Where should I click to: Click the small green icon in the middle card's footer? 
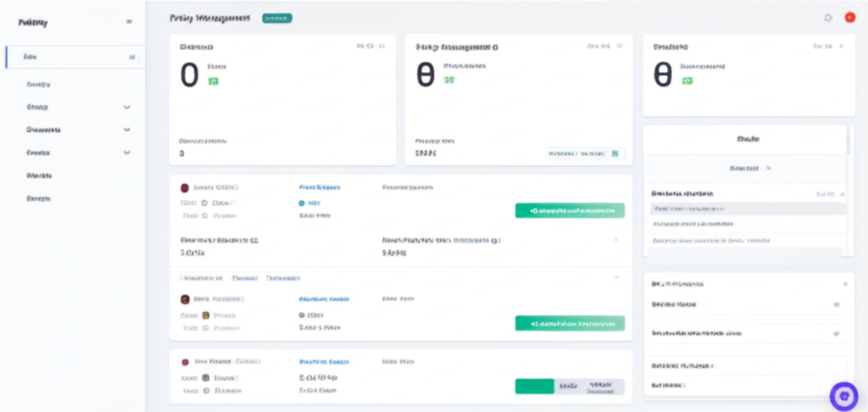[x=615, y=153]
